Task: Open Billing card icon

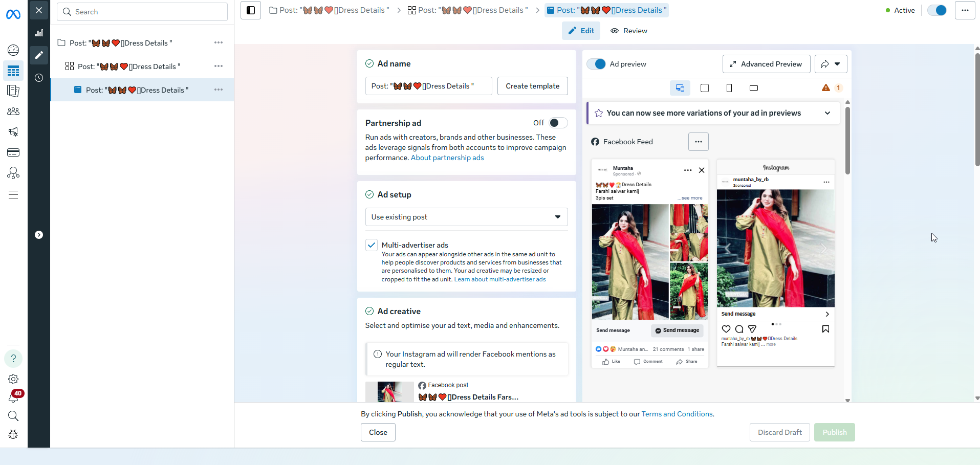Action: 13,152
